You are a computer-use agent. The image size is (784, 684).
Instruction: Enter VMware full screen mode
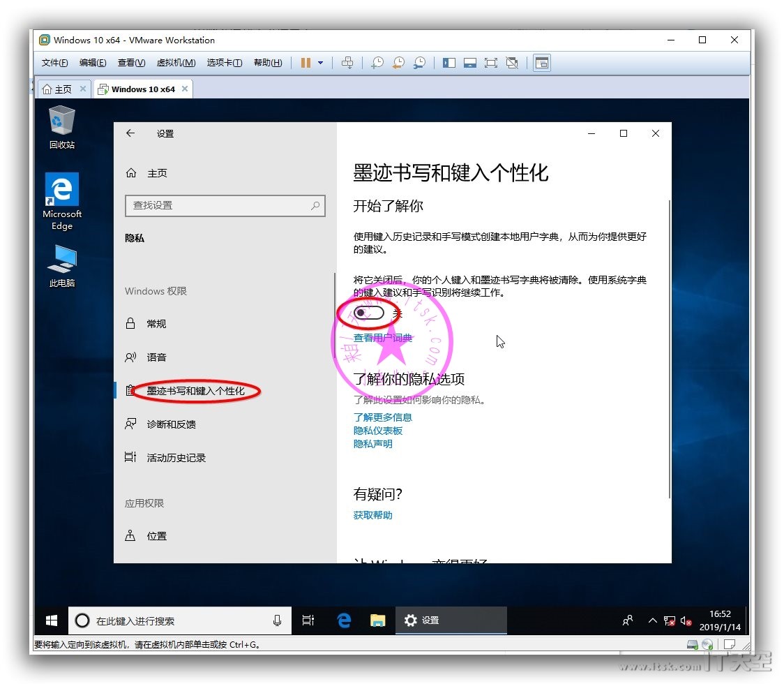(x=491, y=63)
